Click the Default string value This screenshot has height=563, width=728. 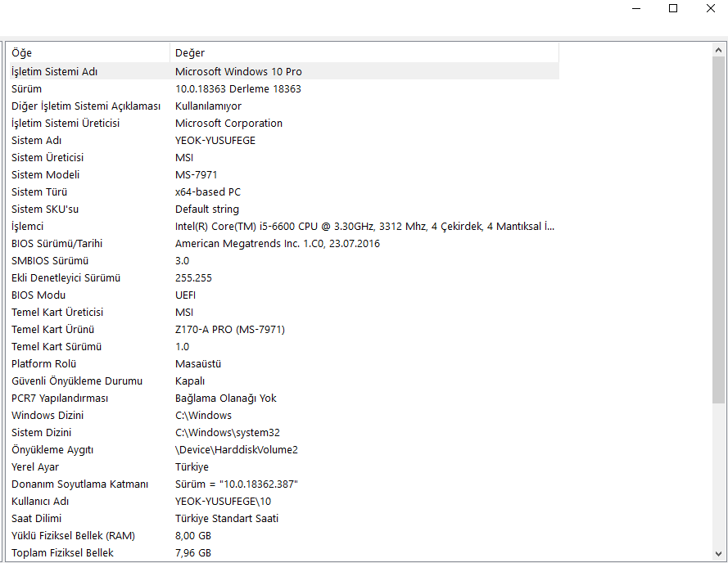(x=207, y=209)
